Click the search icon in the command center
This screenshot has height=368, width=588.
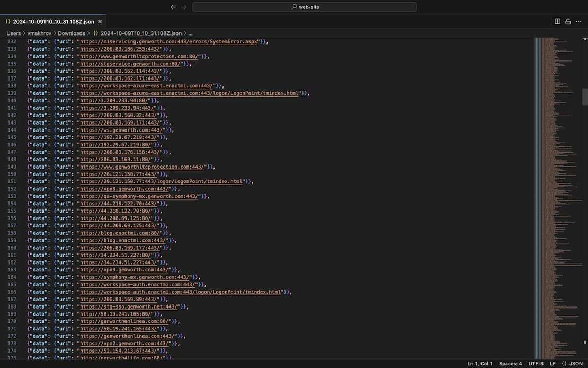(x=293, y=7)
